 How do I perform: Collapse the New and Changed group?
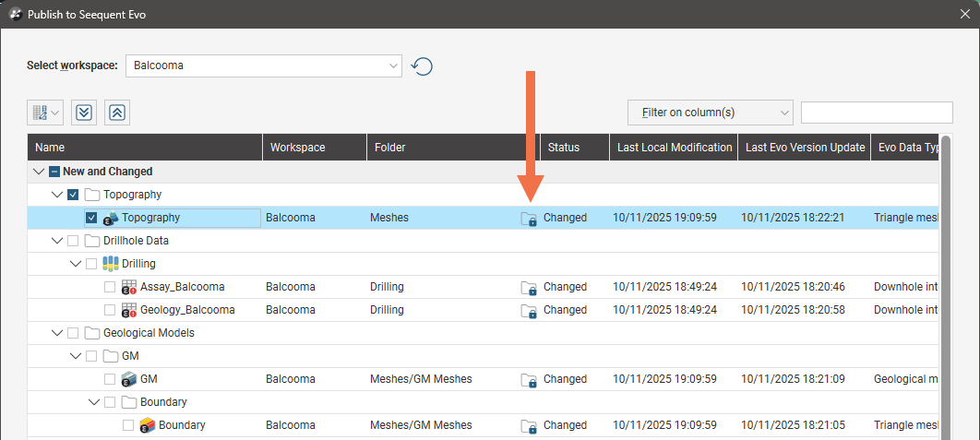39,172
